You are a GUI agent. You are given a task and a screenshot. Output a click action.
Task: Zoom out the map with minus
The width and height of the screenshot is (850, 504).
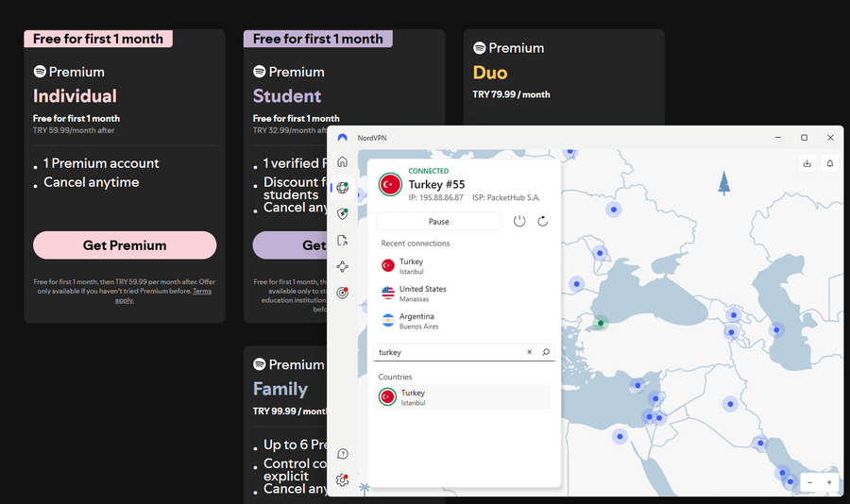point(810,482)
